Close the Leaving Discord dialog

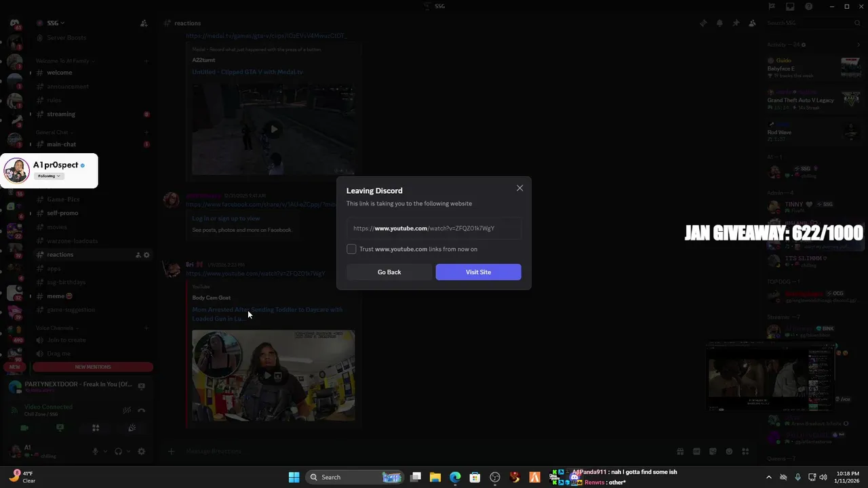[x=519, y=188]
